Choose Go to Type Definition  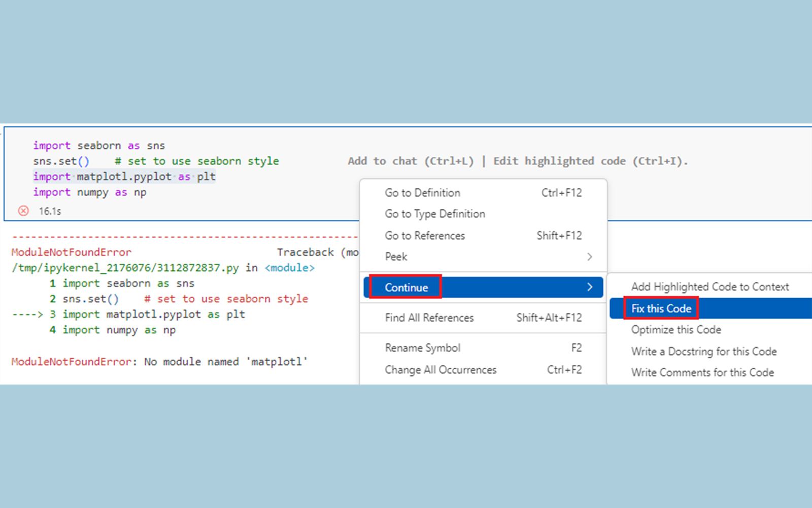click(434, 214)
